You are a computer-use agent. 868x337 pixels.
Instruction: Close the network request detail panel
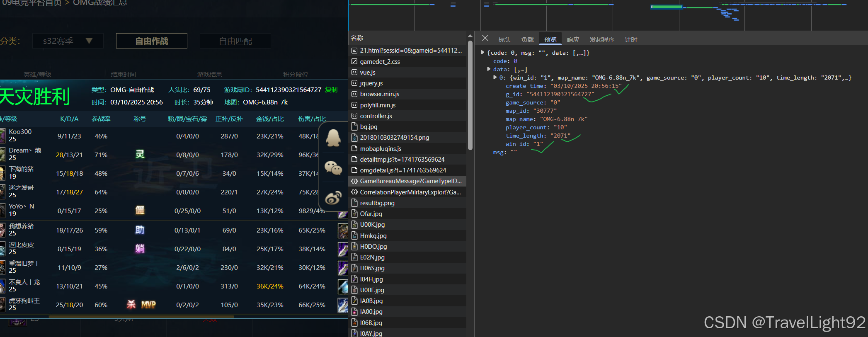tap(485, 39)
